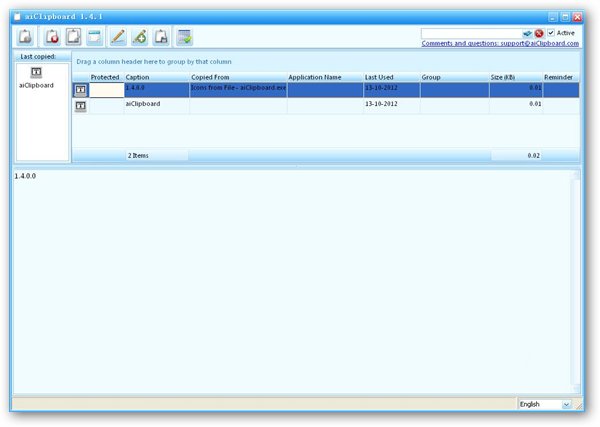The image size is (600, 427).
Task: Sort by the Caption column header
Action: point(156,77)
